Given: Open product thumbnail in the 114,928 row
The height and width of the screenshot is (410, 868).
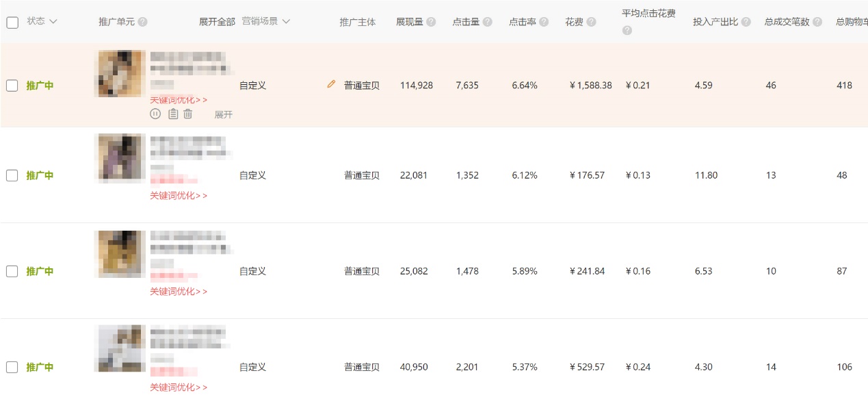Looking at the screenshot, I should (x=120, y=73).
